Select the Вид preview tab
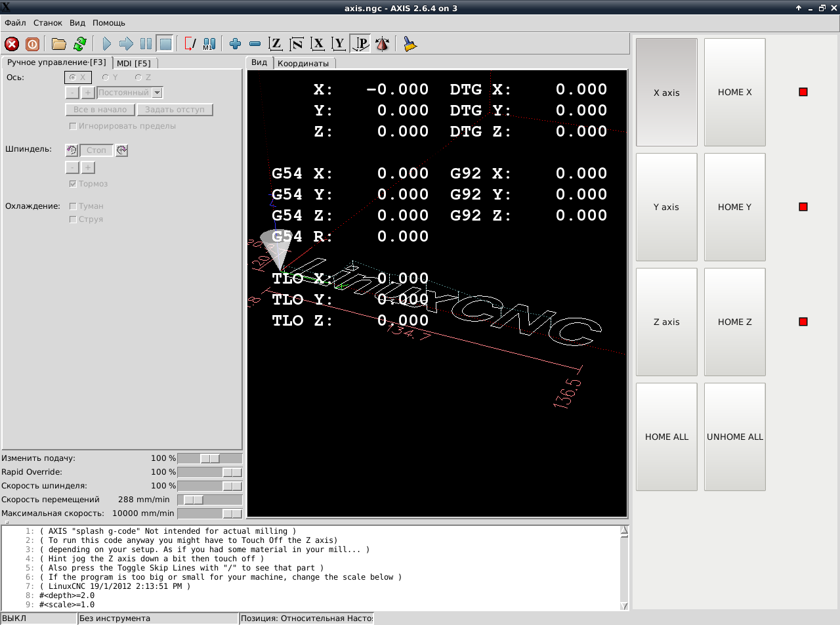Image resolution: width=840 pixels, height=625 pixels. 259,62
